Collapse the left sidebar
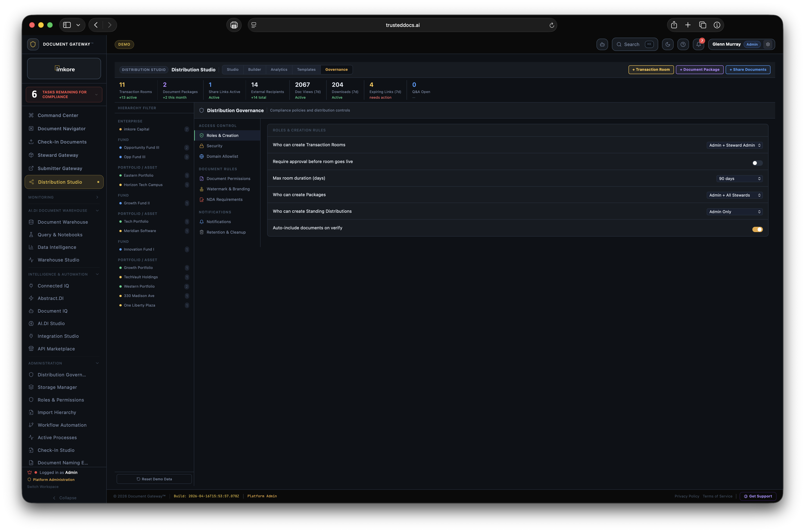Viewport: 805px width, 532px height. point(65,498)
